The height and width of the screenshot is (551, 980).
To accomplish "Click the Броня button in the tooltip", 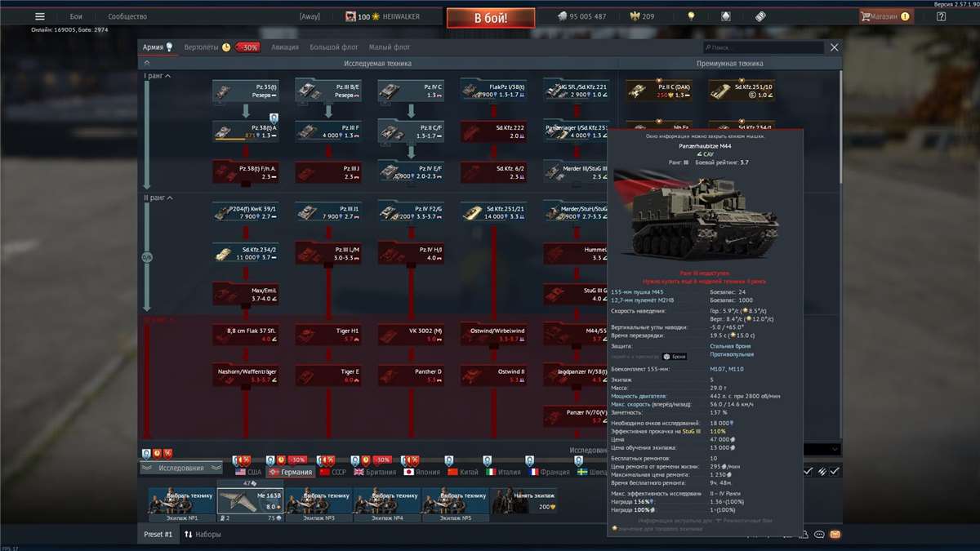I will pos(675,356).
